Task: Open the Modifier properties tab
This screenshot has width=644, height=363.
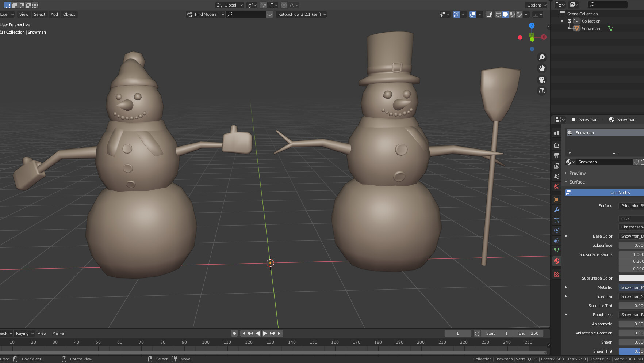Action: [556, 210]
